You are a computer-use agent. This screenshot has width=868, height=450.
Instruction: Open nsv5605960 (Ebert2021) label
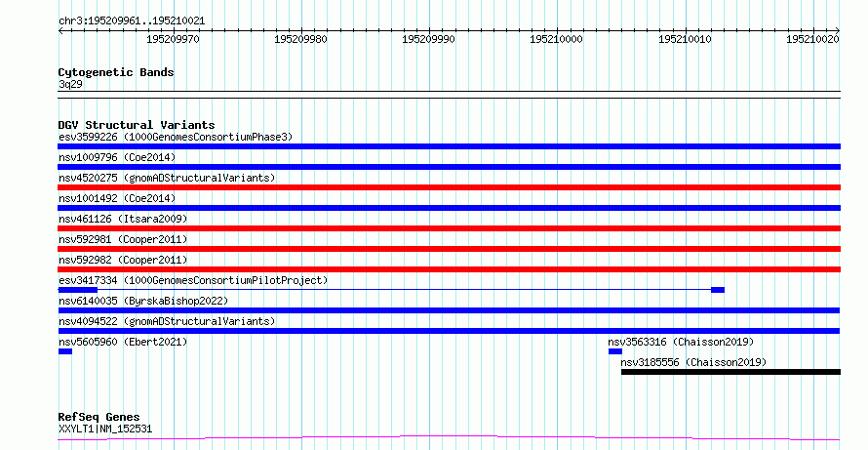click(123, 342)
